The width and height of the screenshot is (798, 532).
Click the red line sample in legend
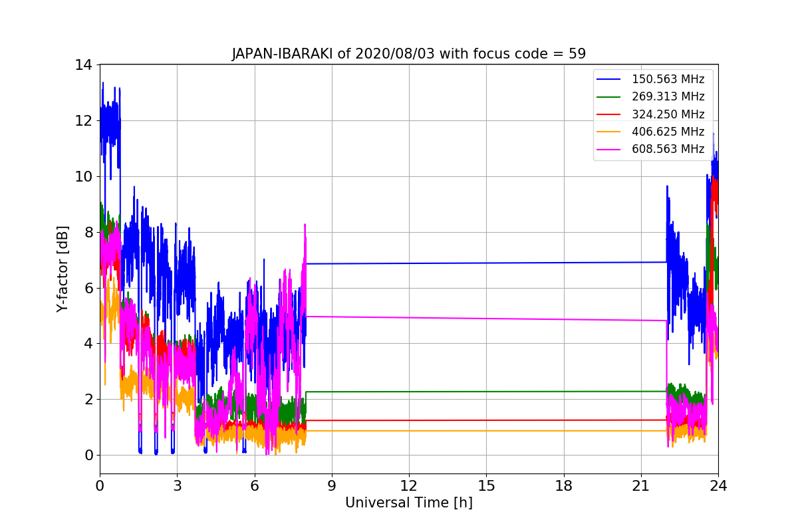610,114
